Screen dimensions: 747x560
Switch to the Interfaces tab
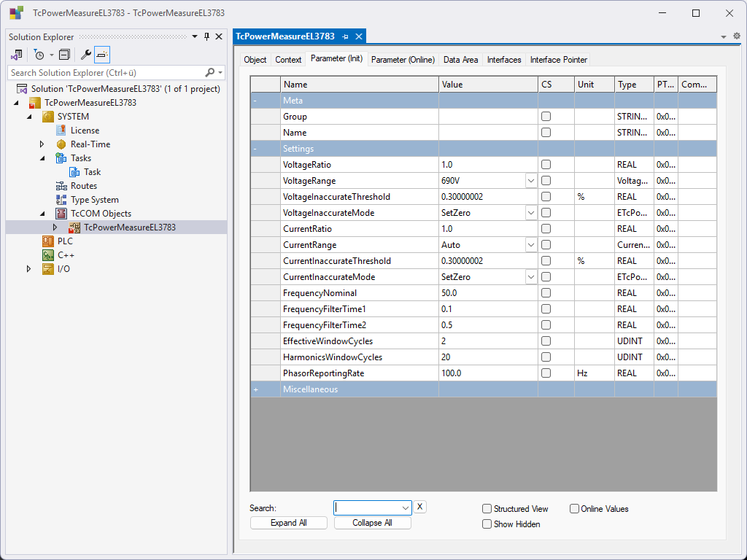point(504,60)
